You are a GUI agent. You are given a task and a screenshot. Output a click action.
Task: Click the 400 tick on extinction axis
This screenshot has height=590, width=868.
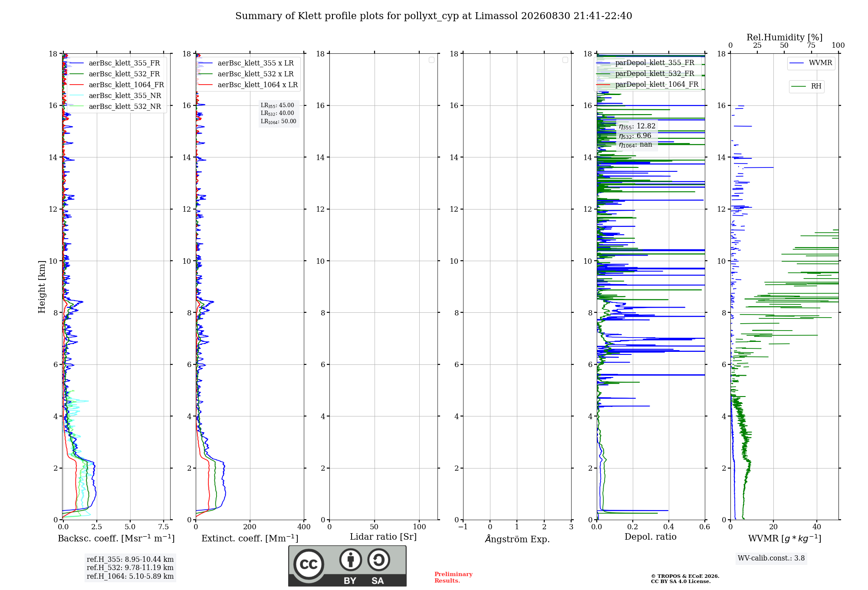pyautogui.click(x=304, y=527)
